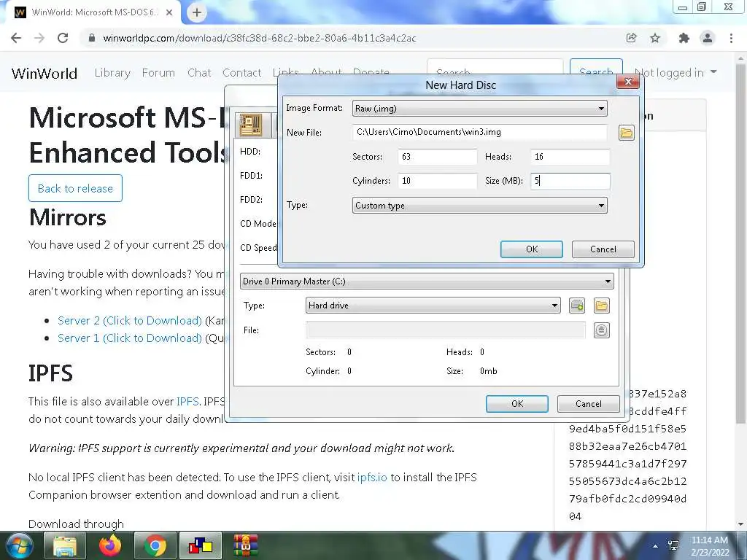Click Server 2 download link
Screen dimensions: 747x560
point(130,321)
